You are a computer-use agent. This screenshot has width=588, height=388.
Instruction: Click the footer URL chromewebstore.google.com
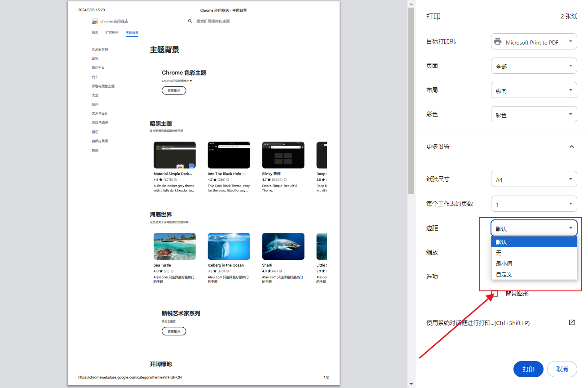pyautogui.click(x=130, y=377)
